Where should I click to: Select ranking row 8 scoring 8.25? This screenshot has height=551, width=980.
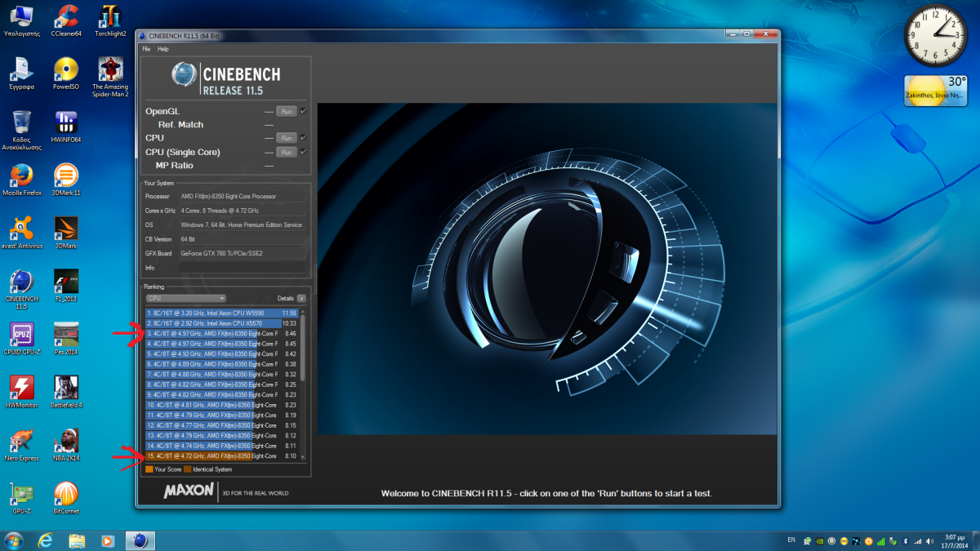coord(221,384)
